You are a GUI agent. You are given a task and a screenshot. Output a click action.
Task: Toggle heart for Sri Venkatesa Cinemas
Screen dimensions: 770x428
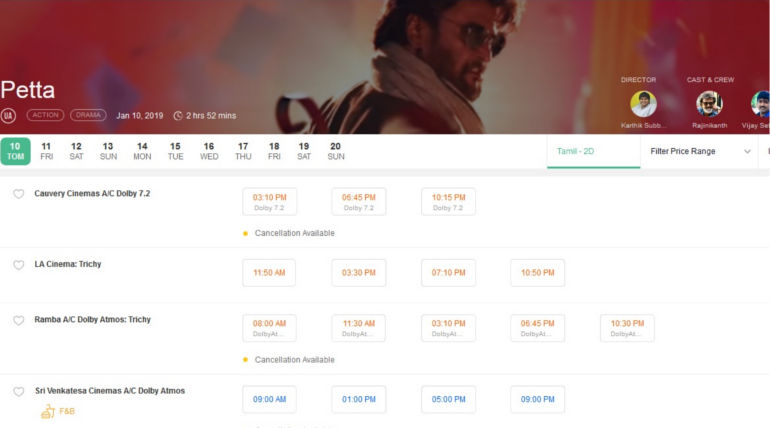click(x=18, y=392)
